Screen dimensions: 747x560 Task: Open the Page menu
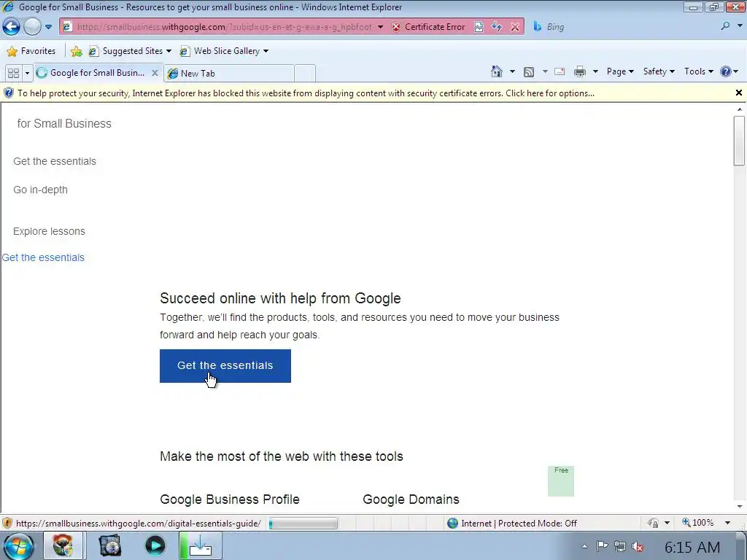point(620,71)
